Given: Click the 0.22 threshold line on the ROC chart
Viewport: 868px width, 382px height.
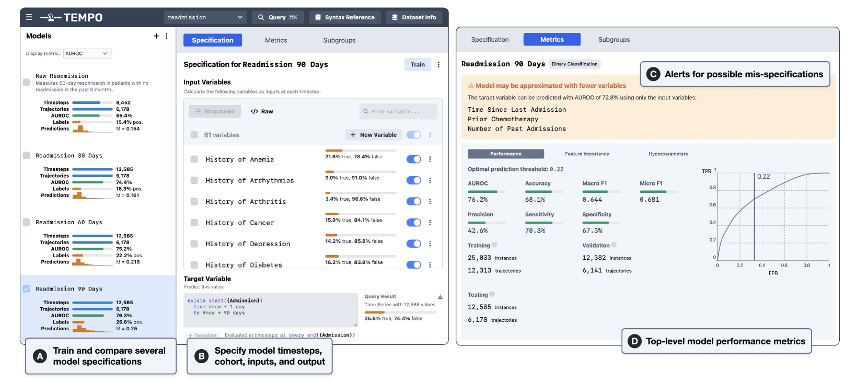Looking at the screenshot, I should (754, 216).
